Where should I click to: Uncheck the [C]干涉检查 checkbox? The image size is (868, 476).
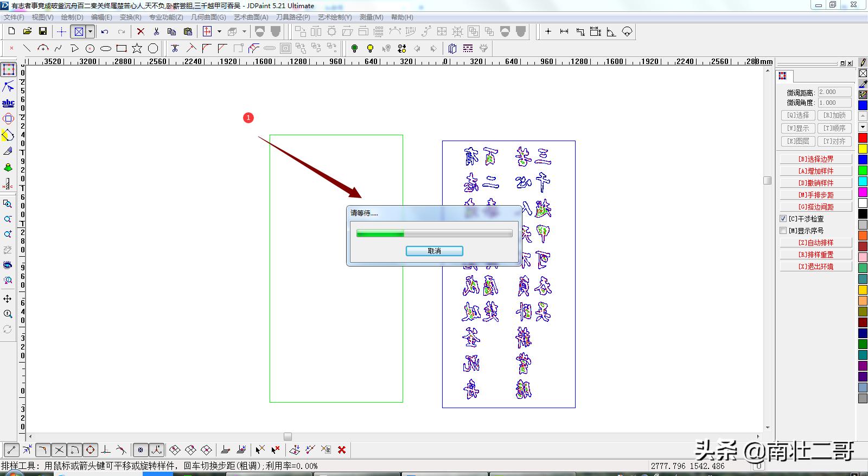pyautogui.click(x=783, y=219)
